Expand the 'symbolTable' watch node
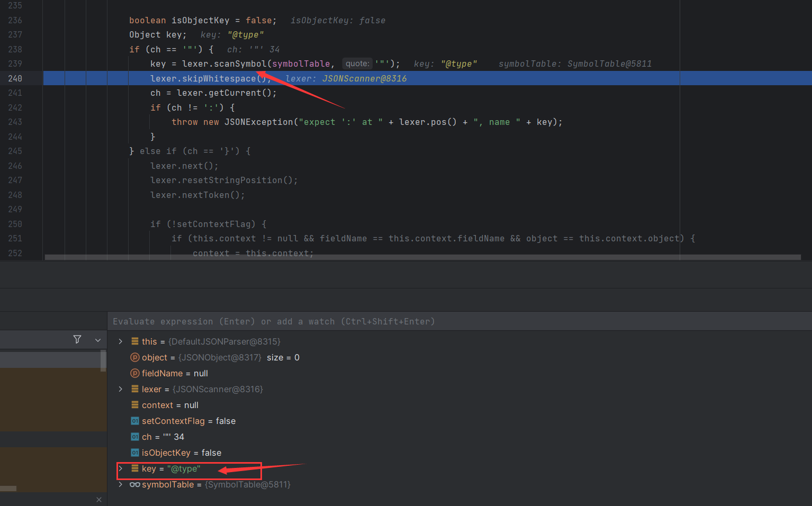Image resolution: width=812 pixels, height=506 pixels. coord(121,484)
